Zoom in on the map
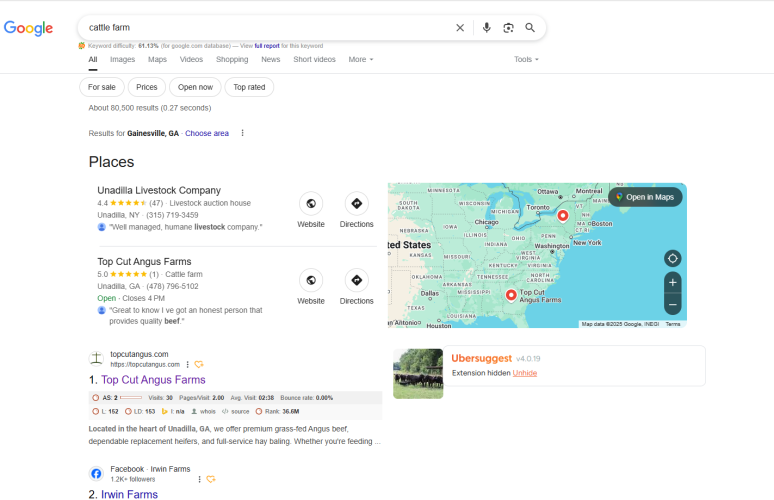Screen dimensions: 774x500 pyautogui.click(x=672, y=283)
